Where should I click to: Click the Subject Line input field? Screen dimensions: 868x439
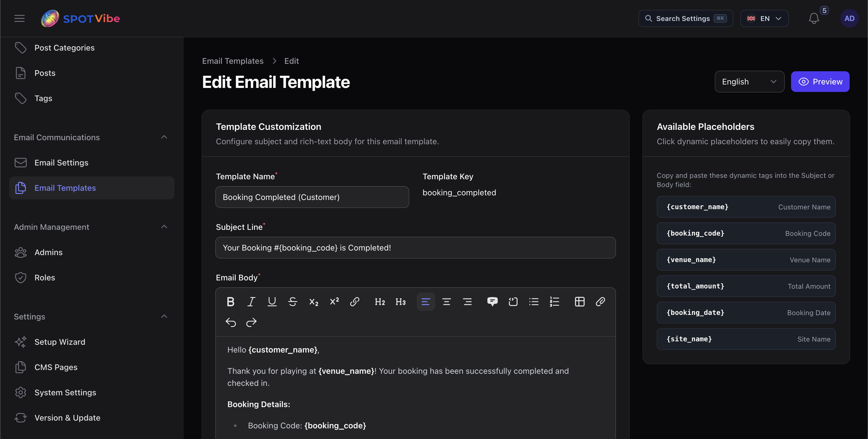(415, 248)
